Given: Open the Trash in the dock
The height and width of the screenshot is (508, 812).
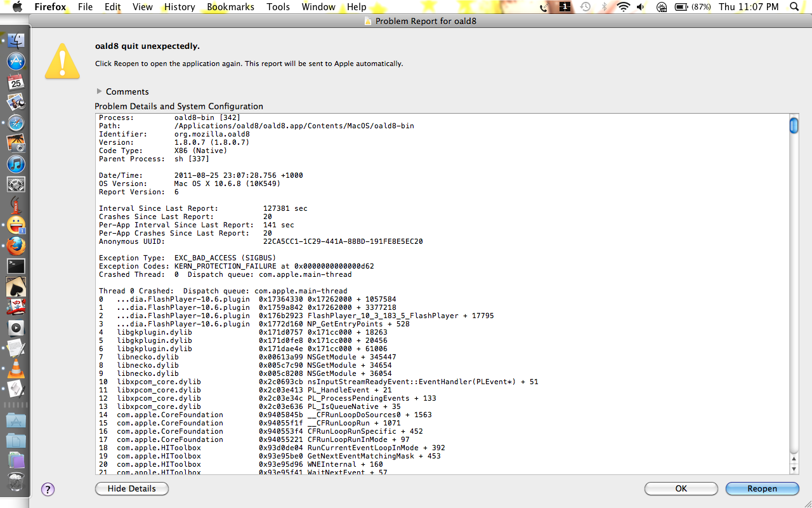Looking at the screenshot, I should (16, 482).
